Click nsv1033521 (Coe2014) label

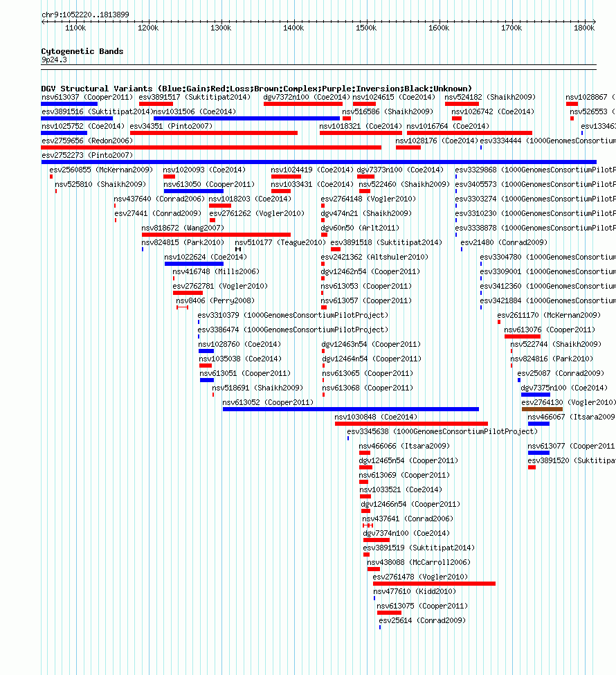pyautogui.click(x=401, y=490)
